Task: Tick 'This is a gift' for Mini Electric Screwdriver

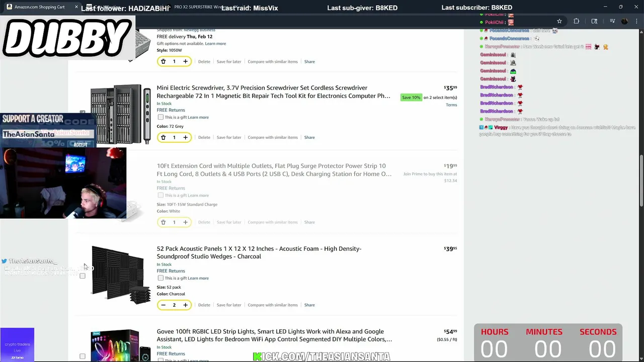Action: pyautogui.click(x=160, y=117)
